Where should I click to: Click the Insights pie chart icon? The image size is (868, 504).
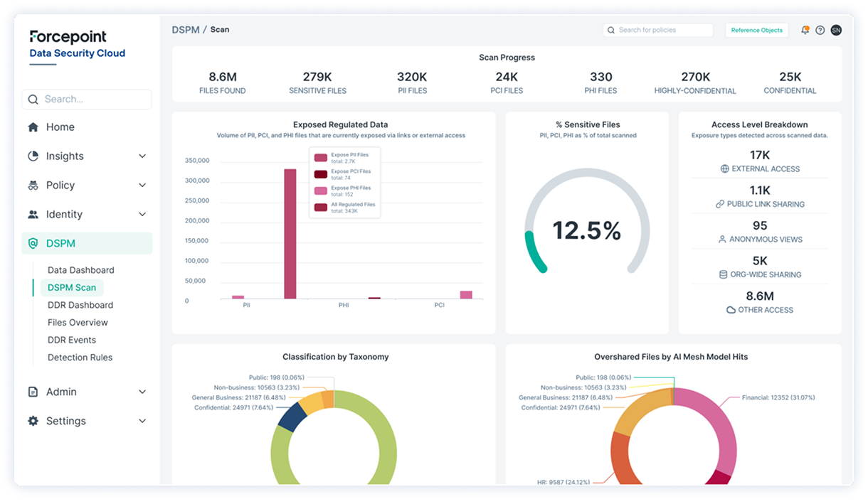(33, 156)
